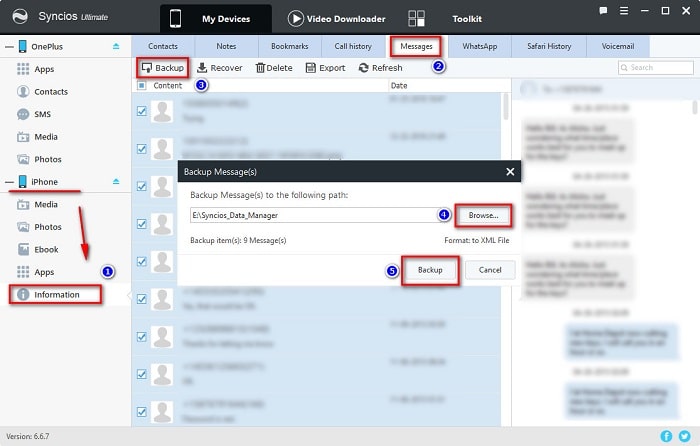Viewport: 700px width, 446px height.
Task: Click the Backup toolbar button
Action: pos(162,68)
